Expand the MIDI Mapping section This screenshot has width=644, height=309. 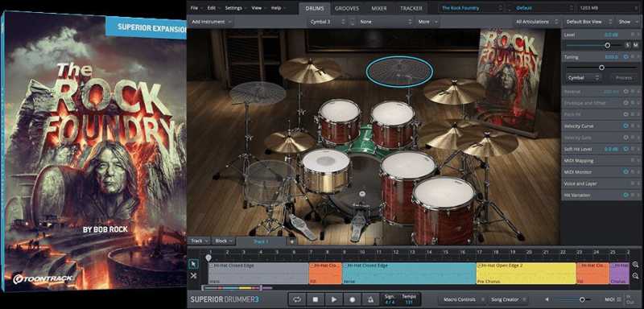(601, 160)
